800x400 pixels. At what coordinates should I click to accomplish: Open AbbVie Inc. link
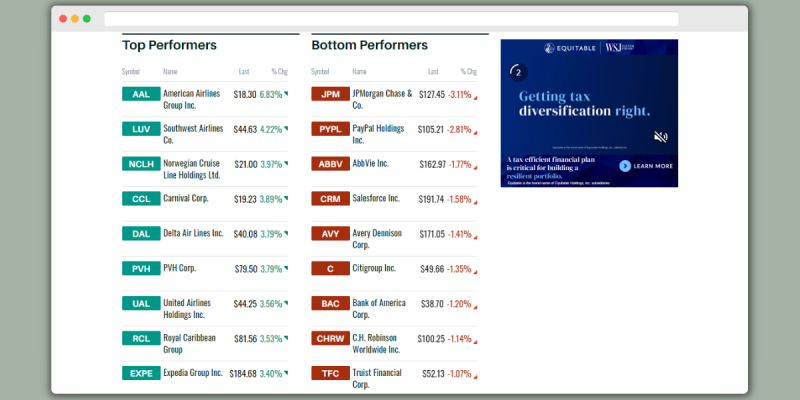pos(370,163)
